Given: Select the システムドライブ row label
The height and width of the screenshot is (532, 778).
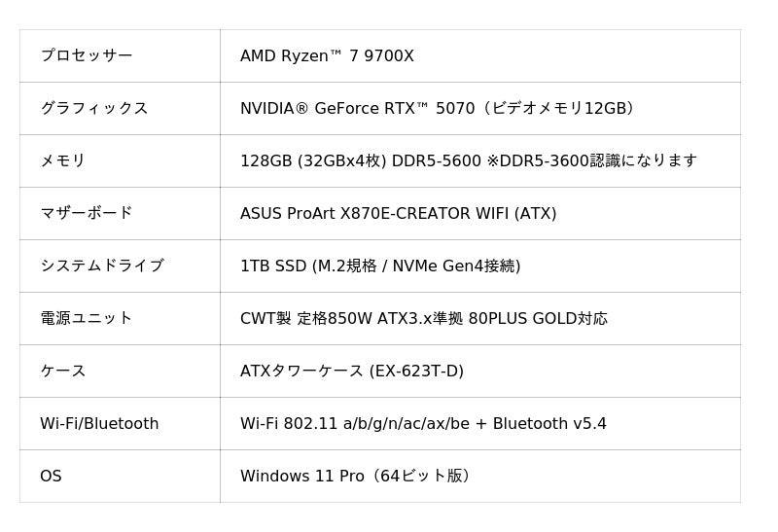Looking at the screenshot, I should click(101, 266).
